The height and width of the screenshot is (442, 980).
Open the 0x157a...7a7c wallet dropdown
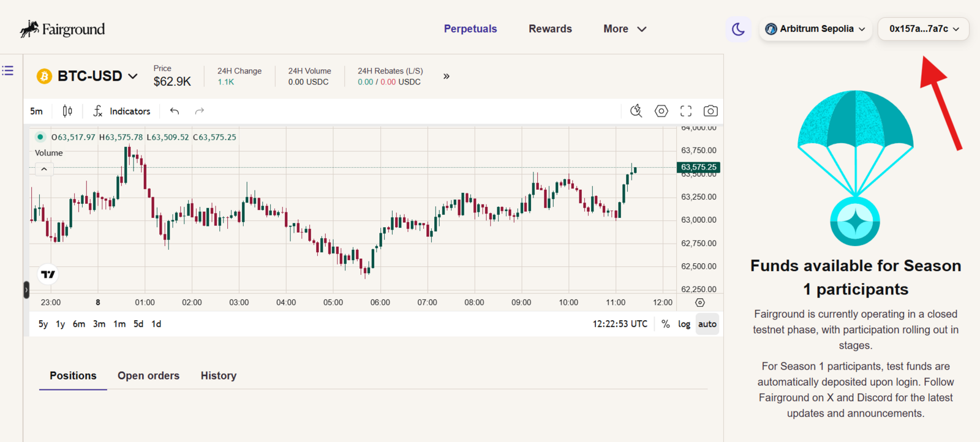click(924, 29)
